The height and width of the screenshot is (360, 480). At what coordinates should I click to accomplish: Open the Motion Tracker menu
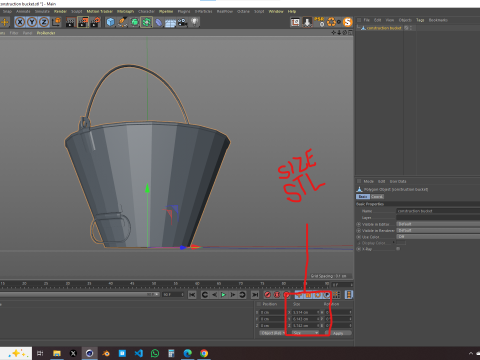point(99,11)
